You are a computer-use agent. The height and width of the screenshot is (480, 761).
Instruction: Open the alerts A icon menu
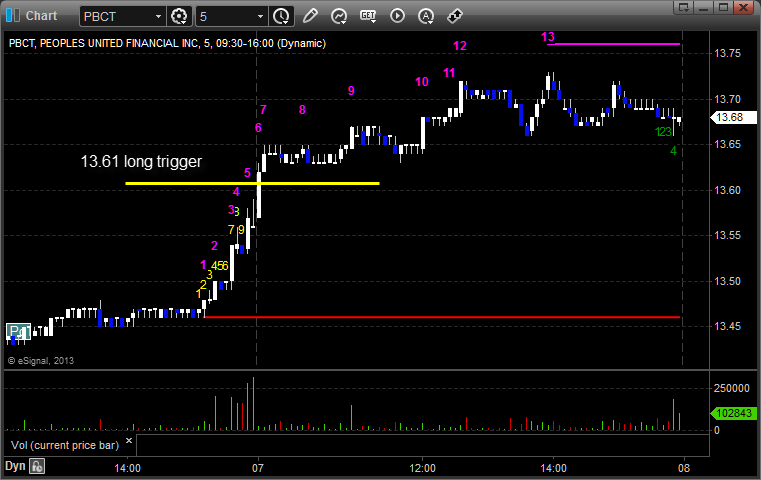[426, 16]
